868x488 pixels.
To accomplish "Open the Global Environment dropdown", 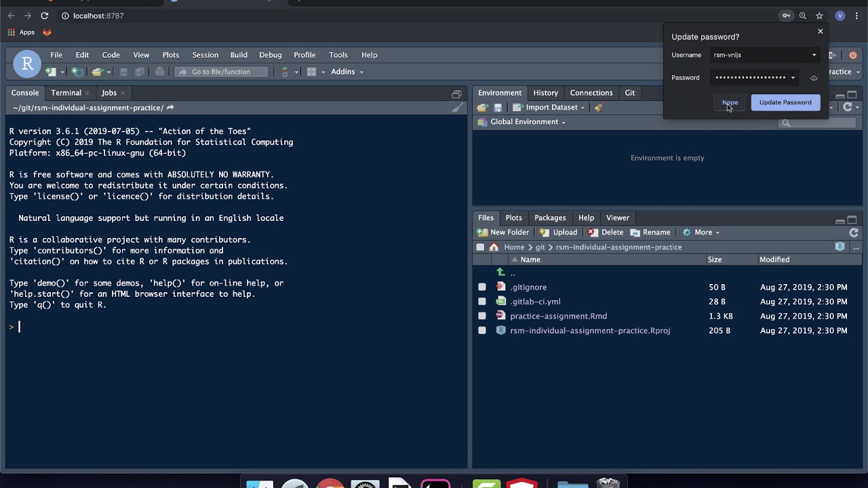I will [x=522, y=122].
